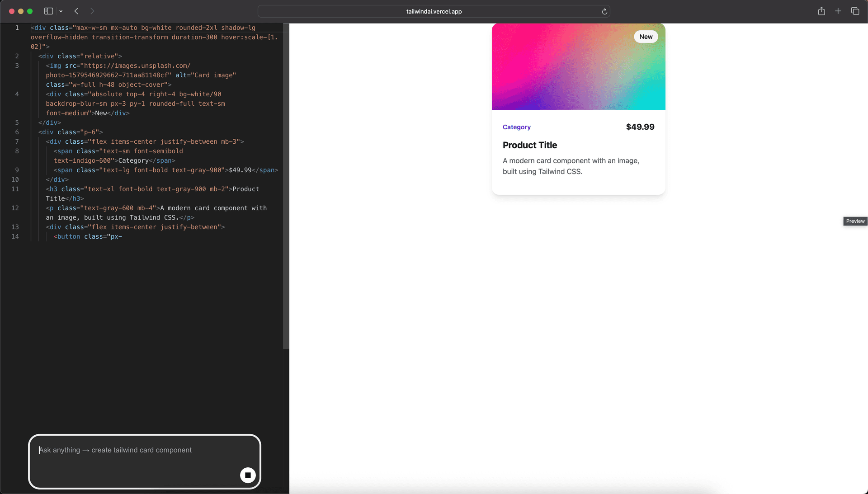The image size is (868, 494).
Task: Click the Category label in card
Action: coord(516,127)
